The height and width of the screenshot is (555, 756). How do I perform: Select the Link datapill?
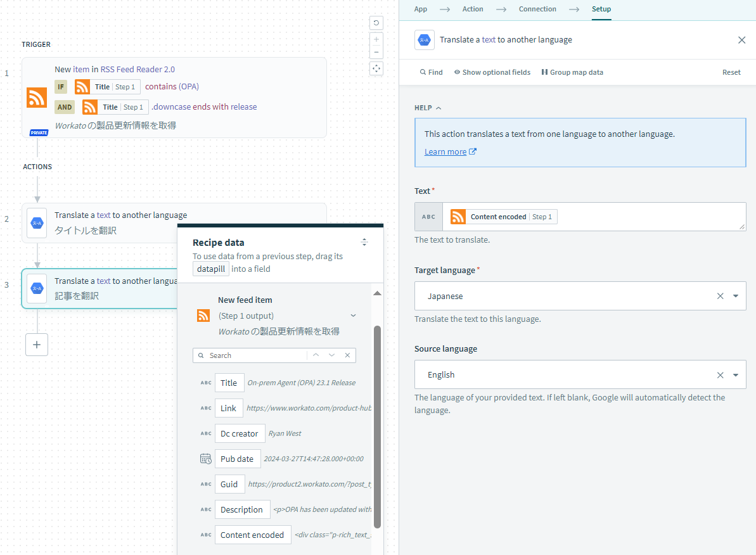(229, 409)
